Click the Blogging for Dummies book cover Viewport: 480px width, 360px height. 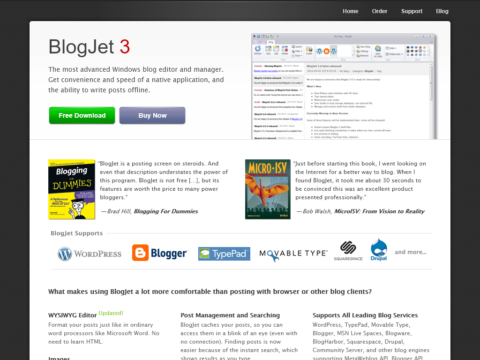point(72,189)
